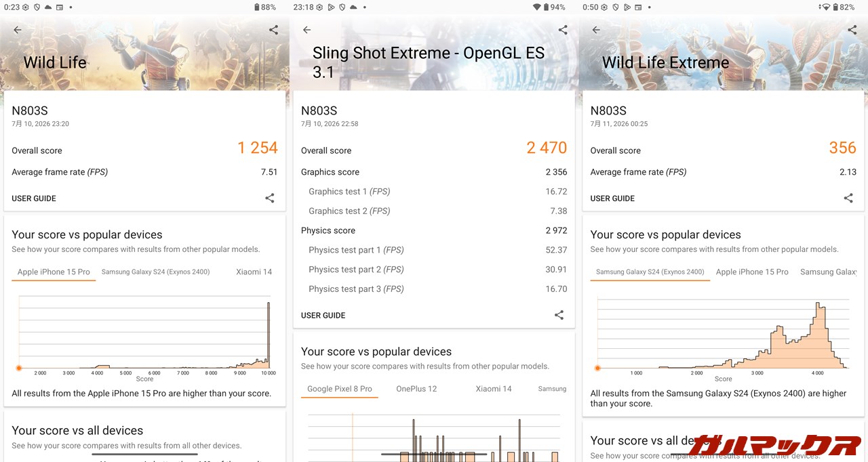Click orange score marker on iPhone 15 Pro chart
Image resolution: width=868 pixels, height=462 pixels.
[x=19, y=368]
